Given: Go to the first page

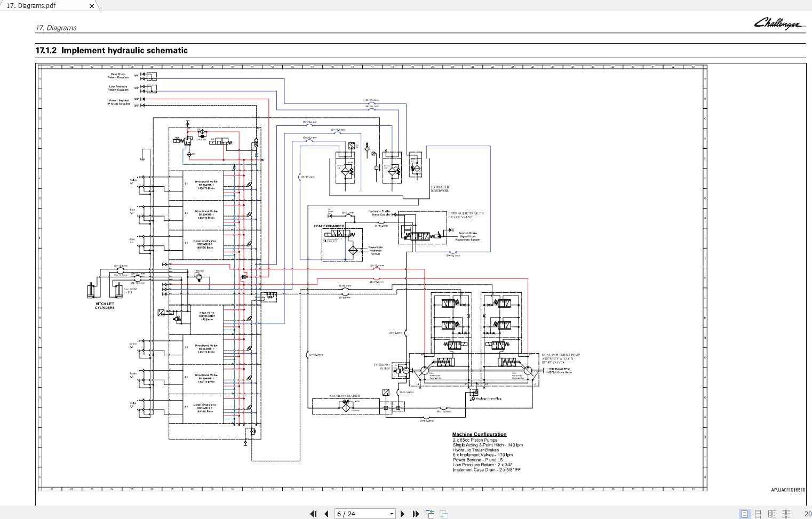Looking at the screenshot, I should 313,514.
